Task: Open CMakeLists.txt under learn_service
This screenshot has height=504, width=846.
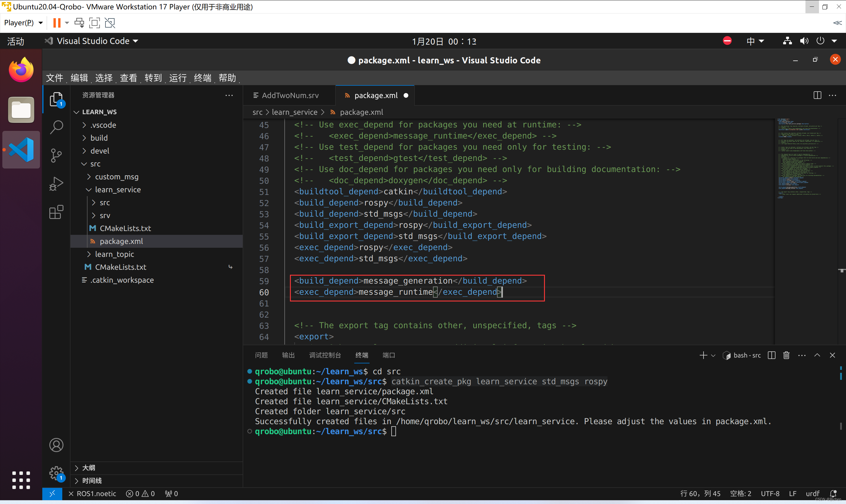Action: (125, 228)
